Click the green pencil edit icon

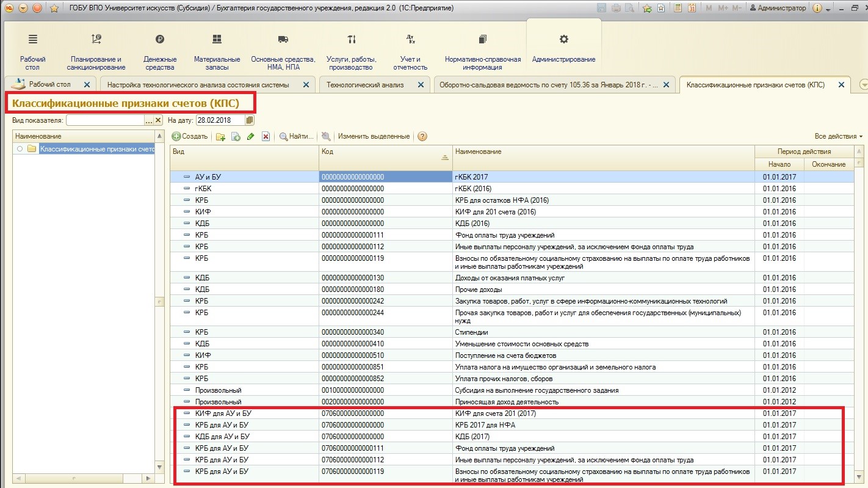[250, 137]
